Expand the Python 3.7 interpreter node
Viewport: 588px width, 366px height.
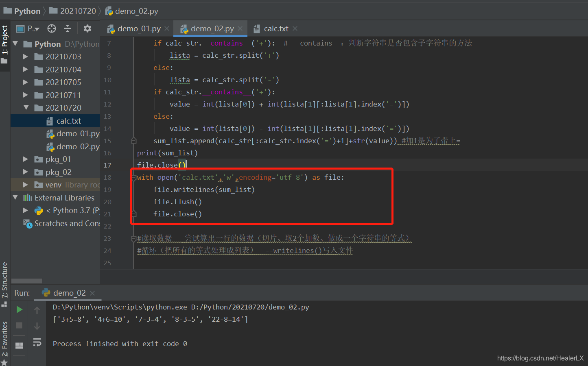(x=26, y=210)
